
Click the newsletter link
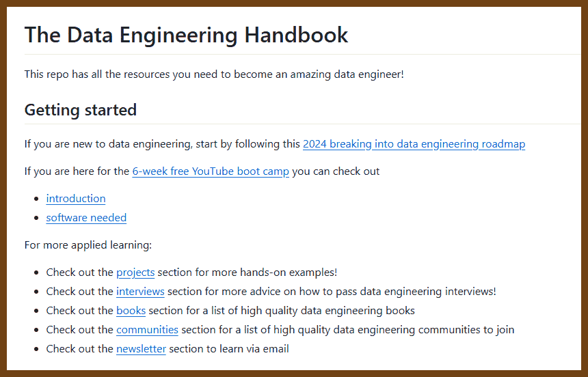coord(141,349)
